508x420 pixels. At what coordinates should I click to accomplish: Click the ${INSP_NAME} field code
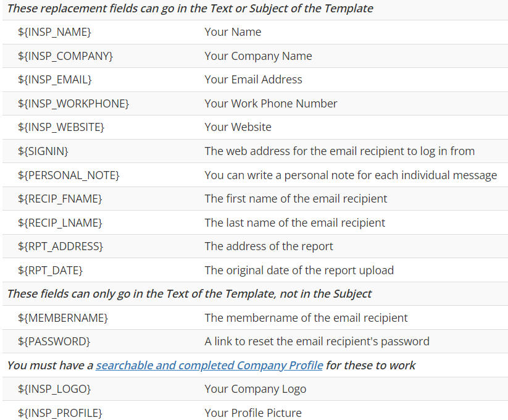[54, 32]
